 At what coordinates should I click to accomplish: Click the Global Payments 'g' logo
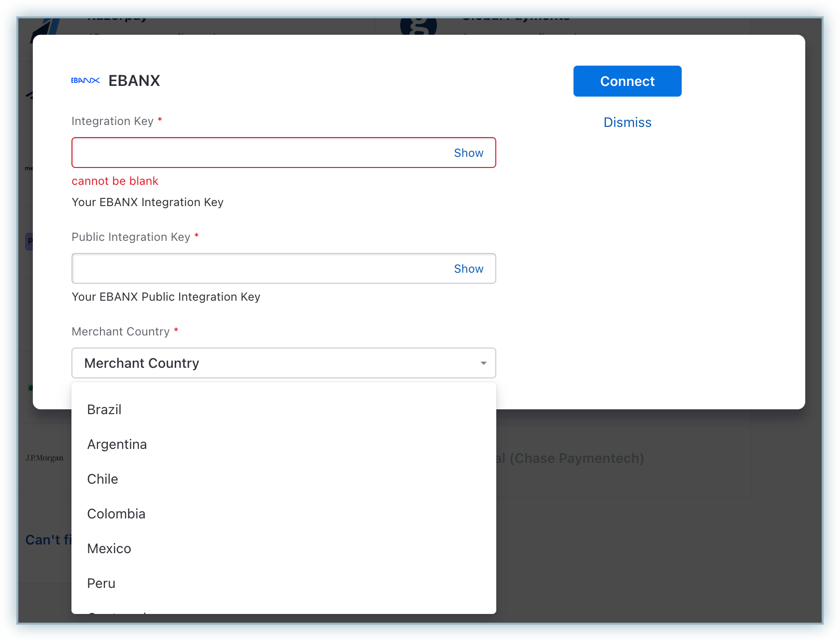point(418,26)
